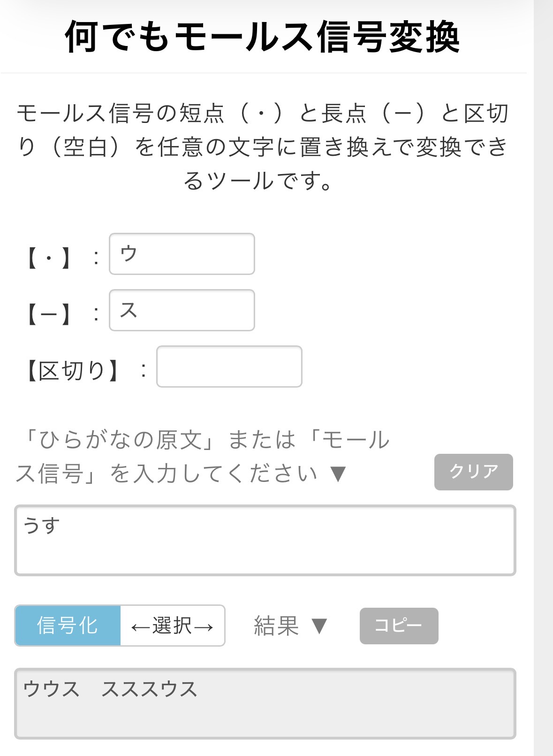Click the 【区切り】 separator label
This screenshot has width=553, height=756.
point(72,371)
